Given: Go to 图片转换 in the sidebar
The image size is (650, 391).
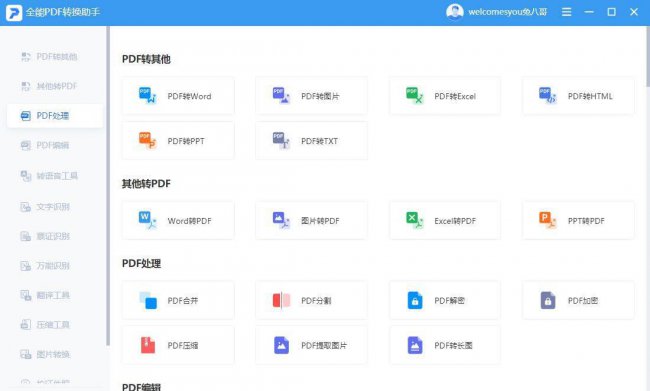Looking at the screenshot, I should [55, 354].
